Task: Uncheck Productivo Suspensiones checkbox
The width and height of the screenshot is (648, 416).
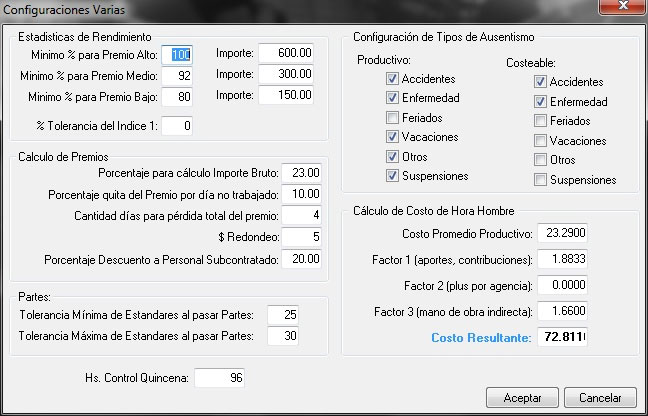Action: coord(393,176)
